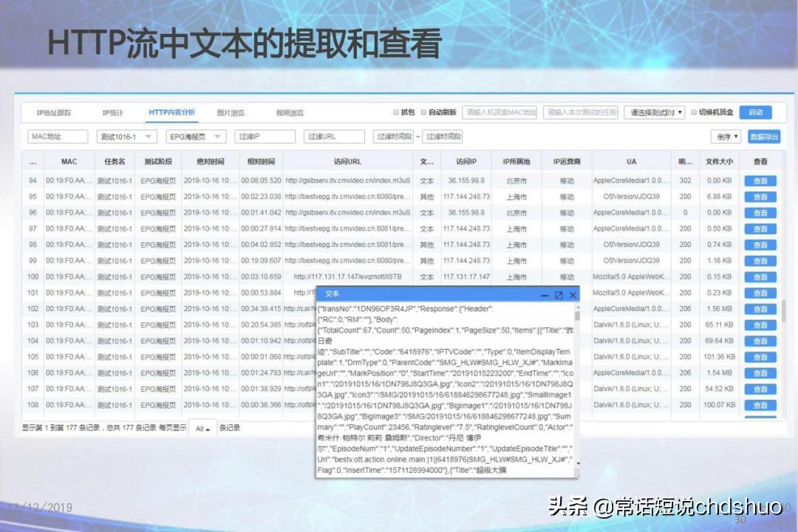Minimize the 文本 popup window

click(x=545, y=295)
